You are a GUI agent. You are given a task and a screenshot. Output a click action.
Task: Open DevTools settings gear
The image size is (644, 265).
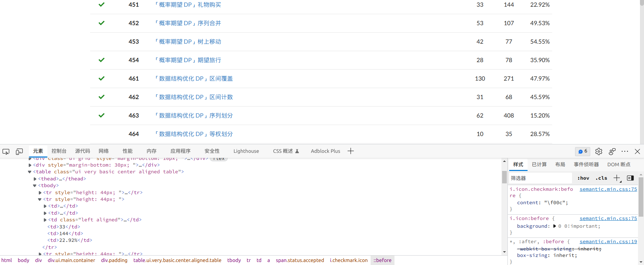[599, 151]
